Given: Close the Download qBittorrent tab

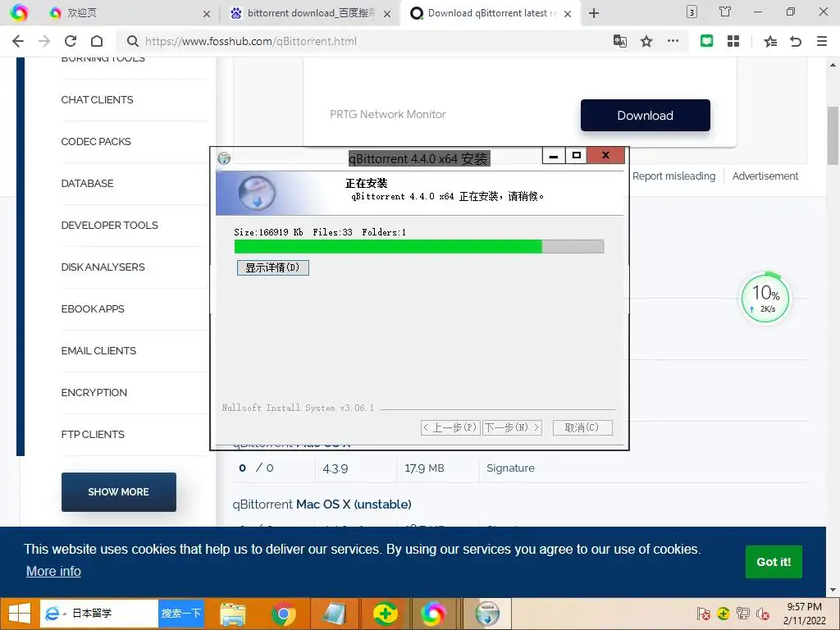Looking at the screenshot, I should [568, 14].
